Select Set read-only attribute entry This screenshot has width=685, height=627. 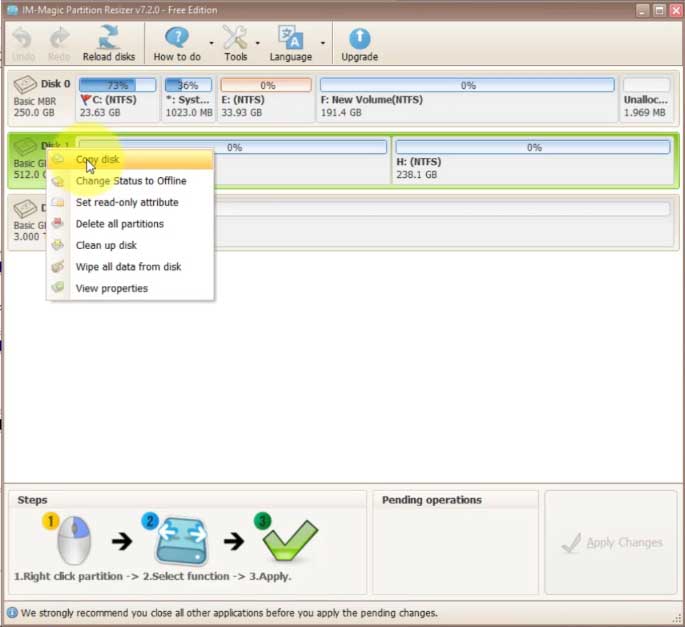pyautogui.click(x=130, y=202)
